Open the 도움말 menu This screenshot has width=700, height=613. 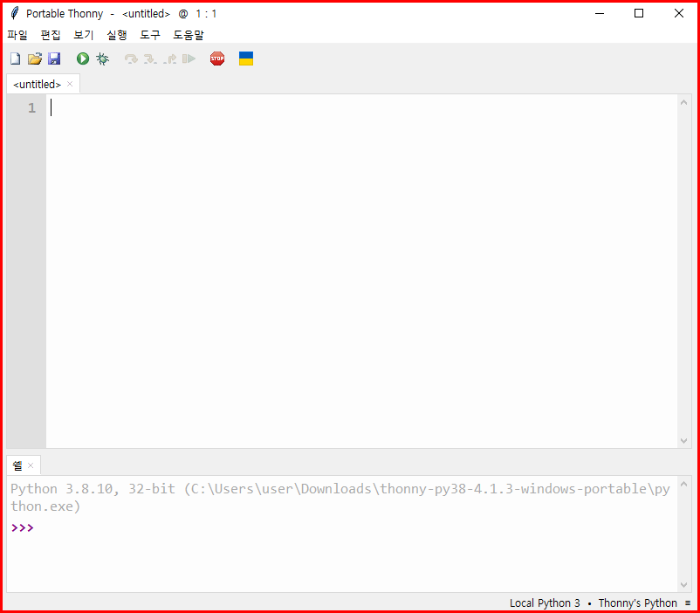point(188,35)
